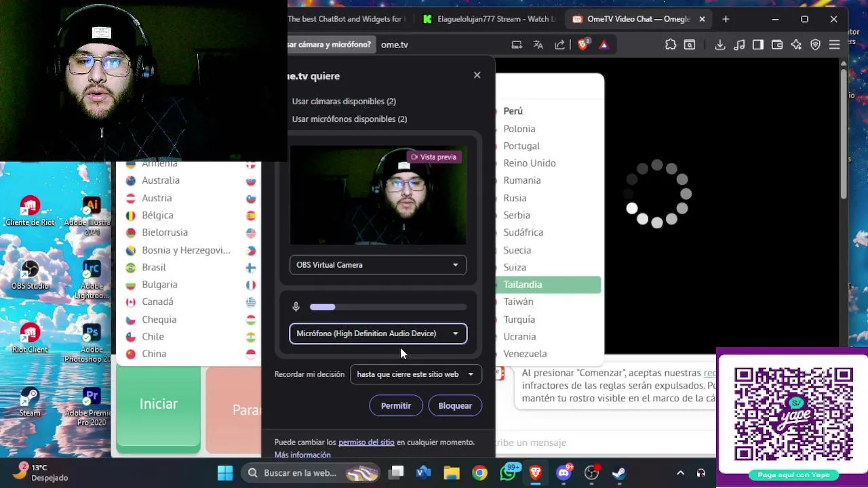The height and width of the screenshot is (488, 868).
Task: Open the Más información link
Action: click(x=302, y=455)
